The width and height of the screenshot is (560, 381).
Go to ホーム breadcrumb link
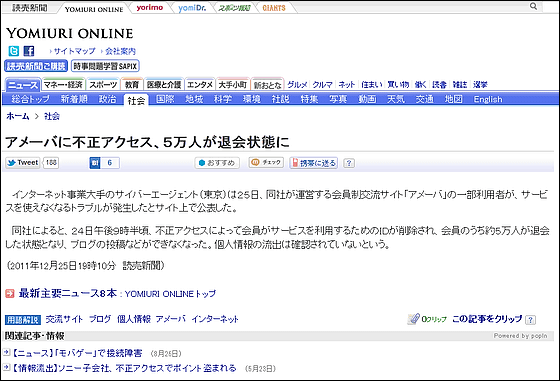coord(18,116)
